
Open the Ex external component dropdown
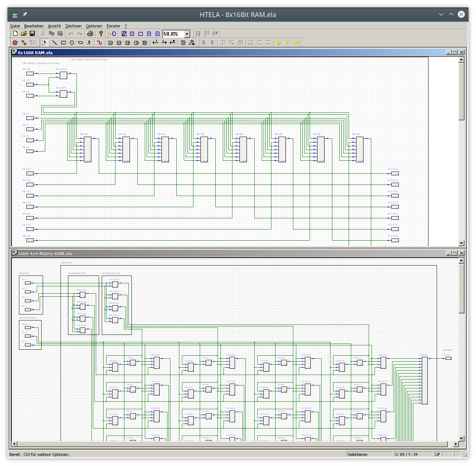pyautogui.click(x=192, y=43)
